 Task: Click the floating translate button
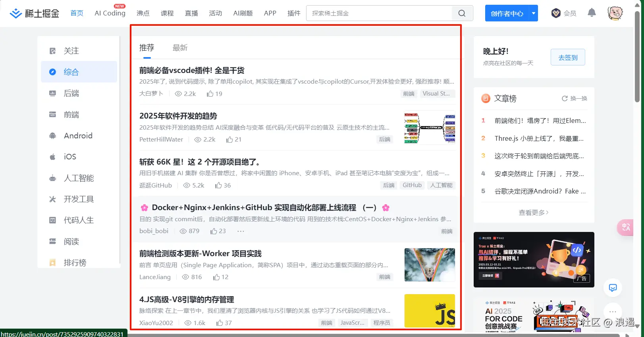click(625, 227)
